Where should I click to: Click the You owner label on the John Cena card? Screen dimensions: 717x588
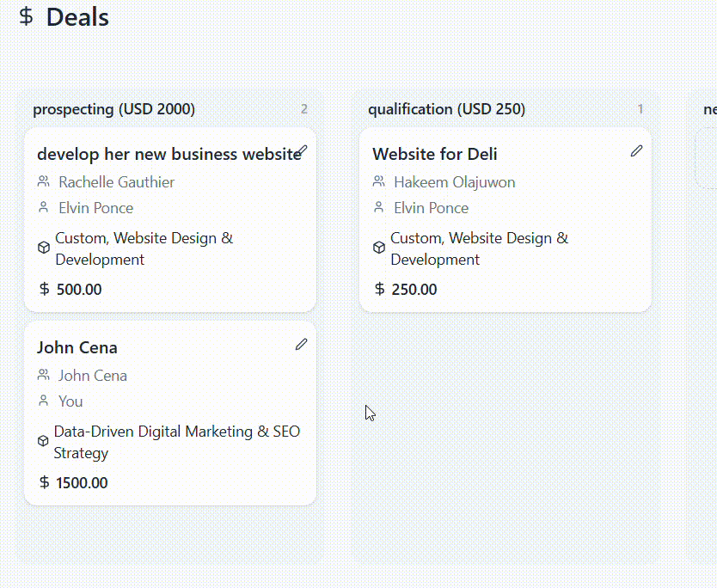[70, 401]
